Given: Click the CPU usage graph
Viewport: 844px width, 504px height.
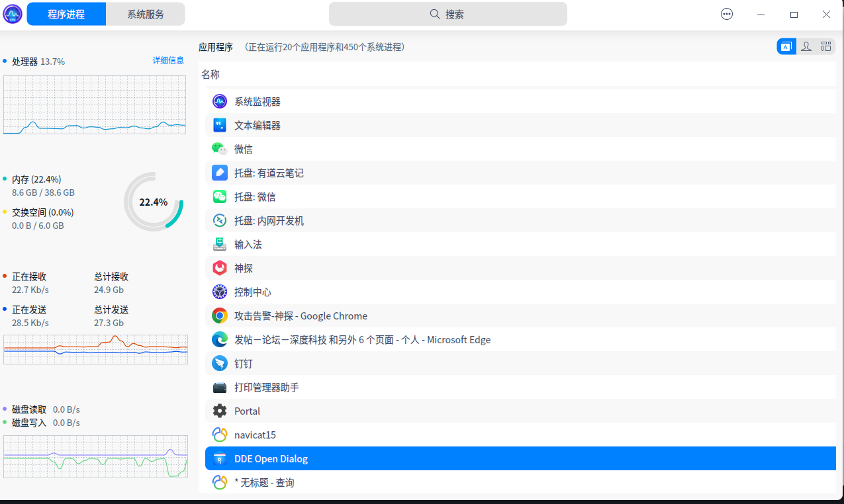Looking at the screenshot, I should (x=95, y=105).
